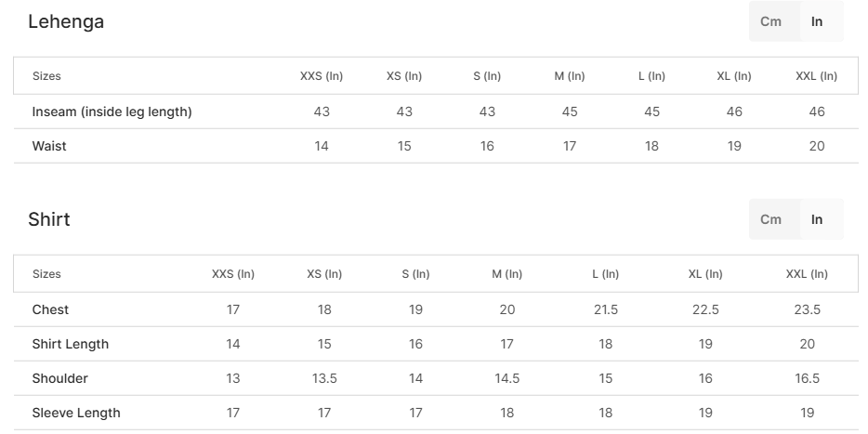Screen dimensions: 868x434
Task: Click the Lehenga section heading
Action: click(x=66, y=21)
